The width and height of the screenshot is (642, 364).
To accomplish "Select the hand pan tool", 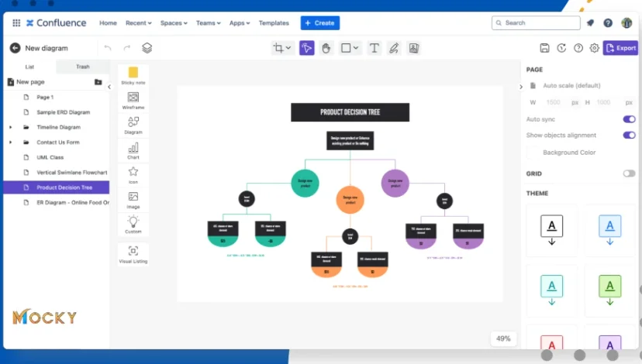I will [x=326, y=48].
